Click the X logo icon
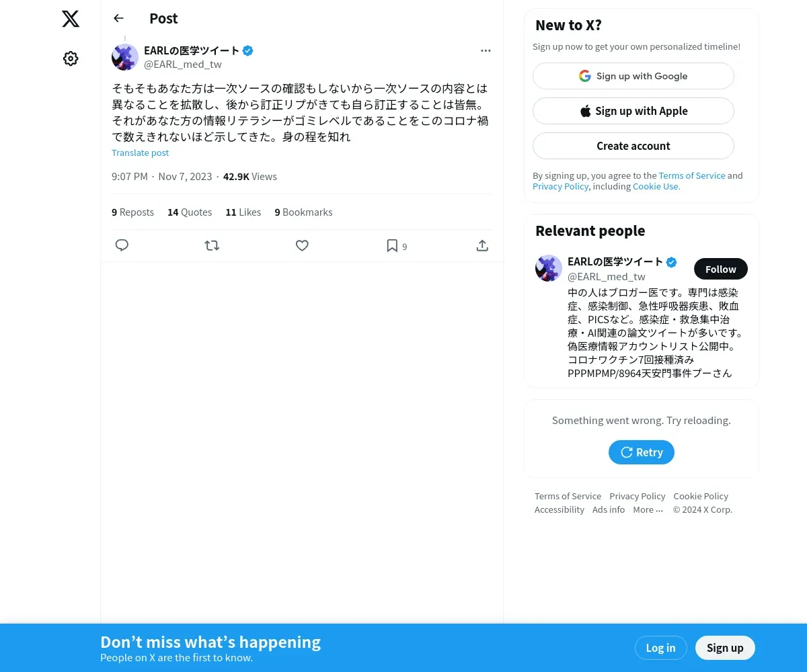The image size is (807, 672). tap(71, 19)
